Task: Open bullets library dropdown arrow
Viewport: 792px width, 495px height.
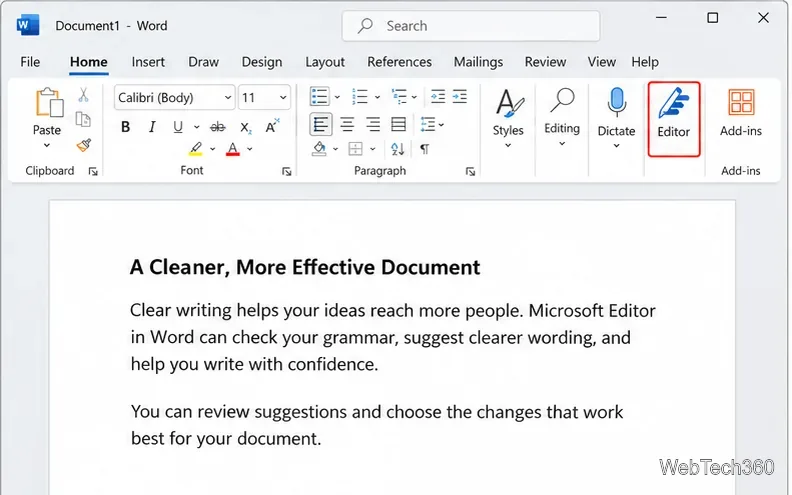Action: click(x=337, y=97)
